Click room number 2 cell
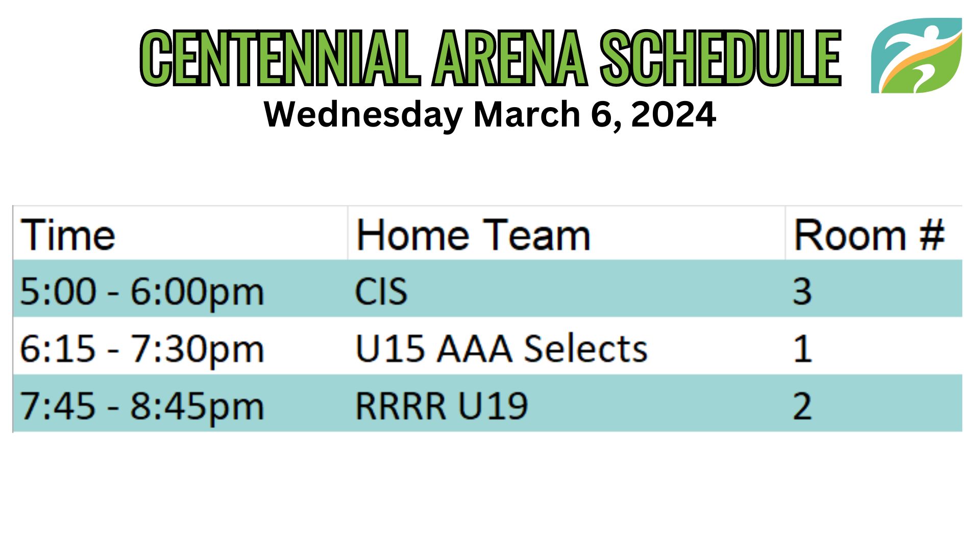980x551 pixels. (x=874, y=404)
